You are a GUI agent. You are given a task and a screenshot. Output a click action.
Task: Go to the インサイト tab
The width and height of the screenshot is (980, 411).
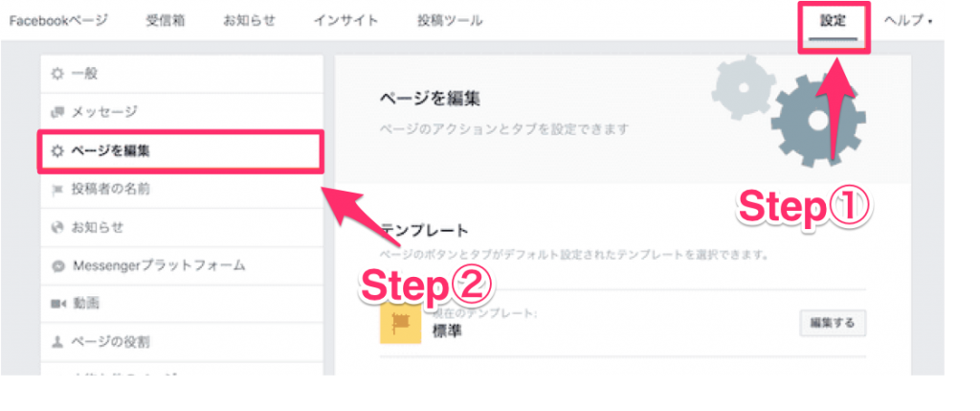[345, 21]
